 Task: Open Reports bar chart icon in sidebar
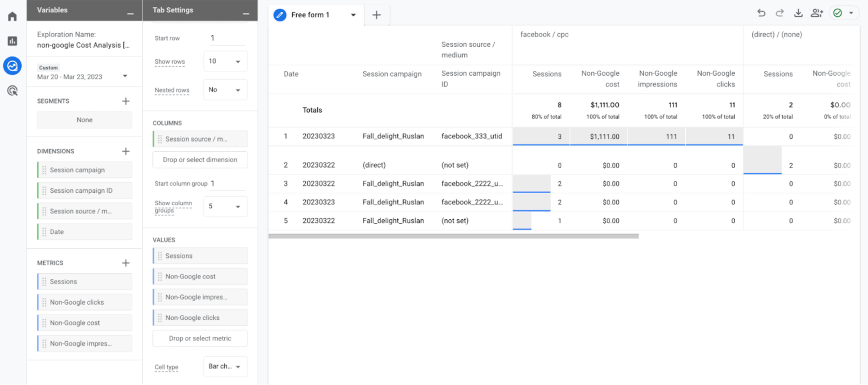[13, 41]
